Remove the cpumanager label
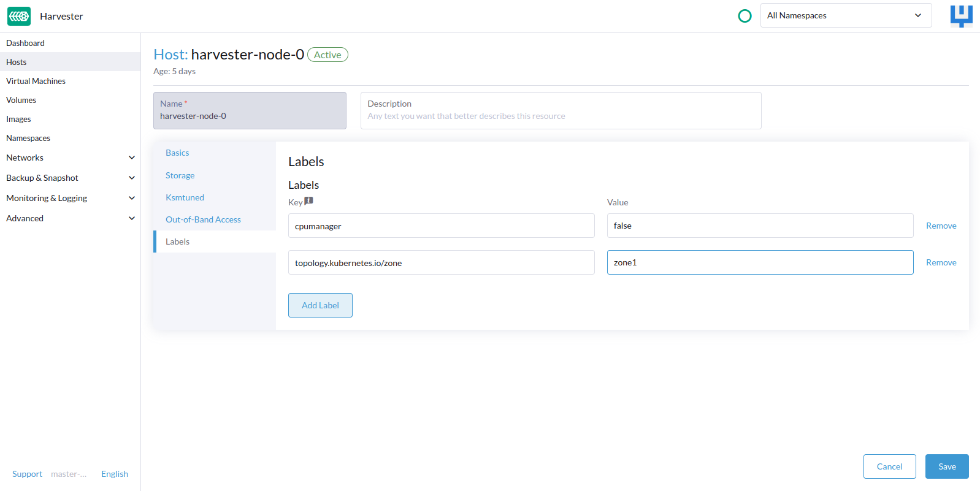980x491 pixels. 941,226
